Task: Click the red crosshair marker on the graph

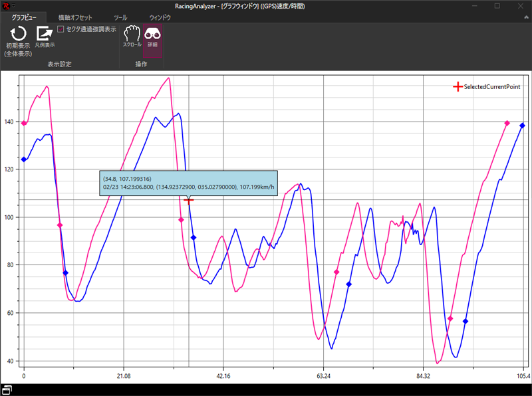Action: tap(189, 199)
